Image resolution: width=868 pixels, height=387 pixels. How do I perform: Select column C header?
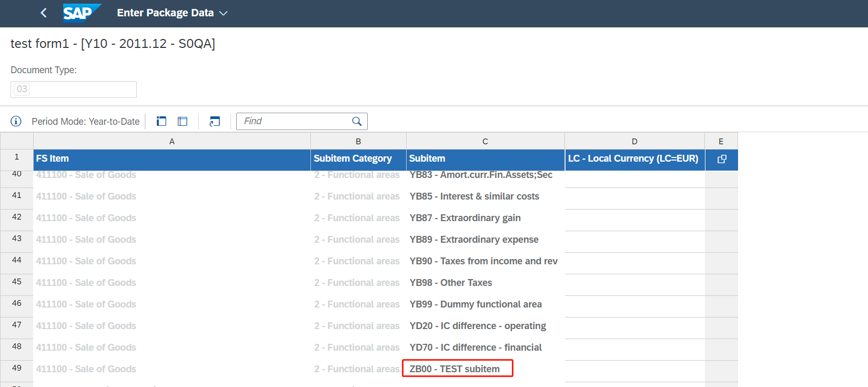tap(485, 141)
